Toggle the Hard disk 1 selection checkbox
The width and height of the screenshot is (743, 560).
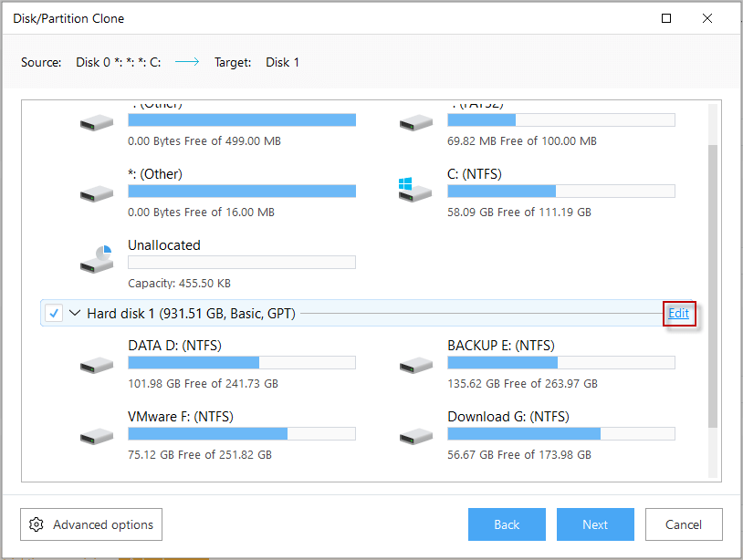tap(54, 313)
